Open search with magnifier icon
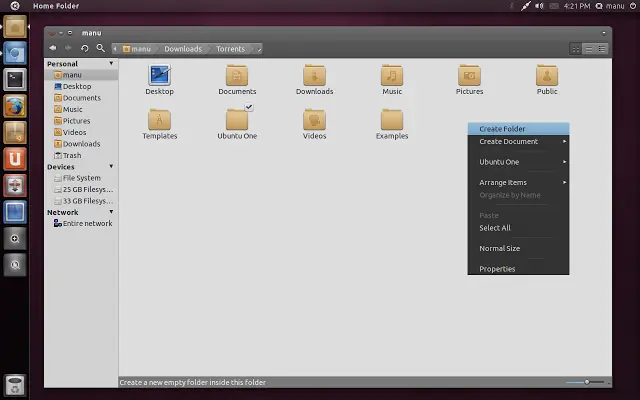 (101, 48)
